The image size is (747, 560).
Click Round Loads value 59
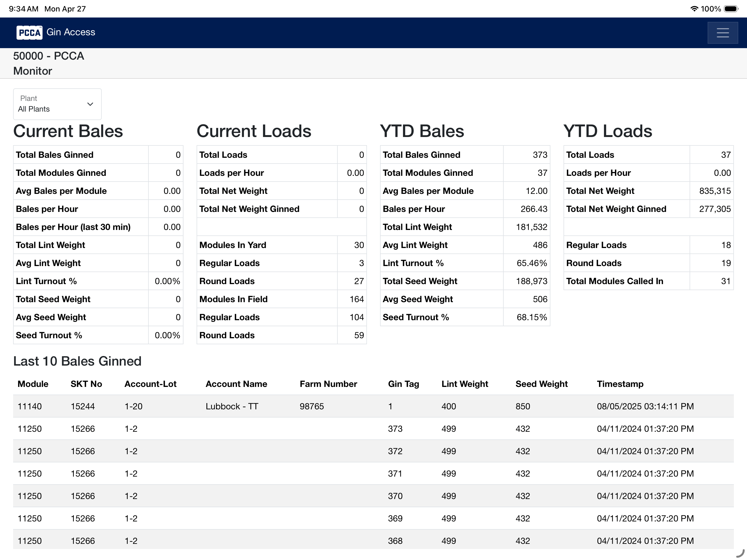point(359,336)
